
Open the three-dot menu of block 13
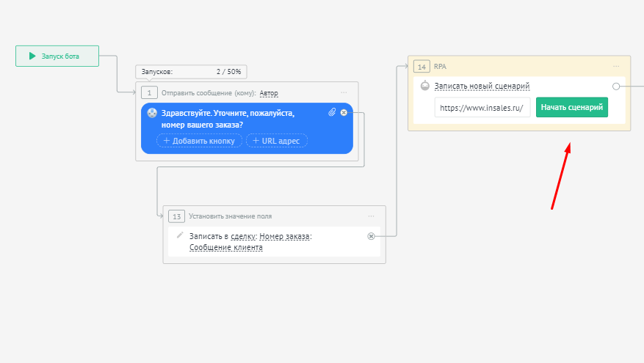(x=371, y=216)
